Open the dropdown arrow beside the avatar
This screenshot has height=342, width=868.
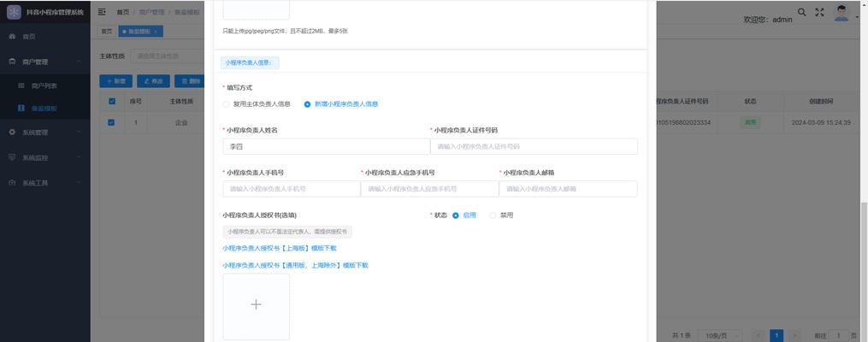click(857, 18)
